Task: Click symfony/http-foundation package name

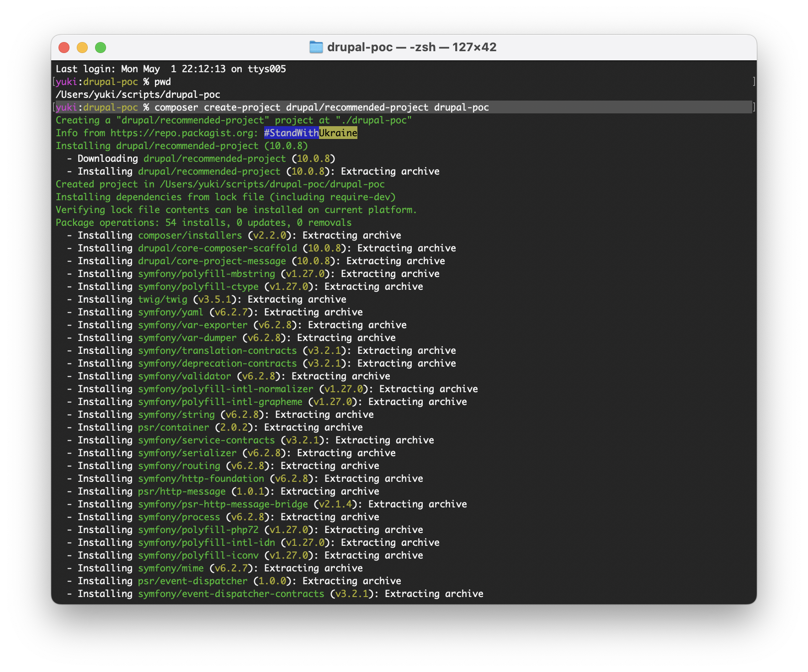Action: (x=201, y=479)
